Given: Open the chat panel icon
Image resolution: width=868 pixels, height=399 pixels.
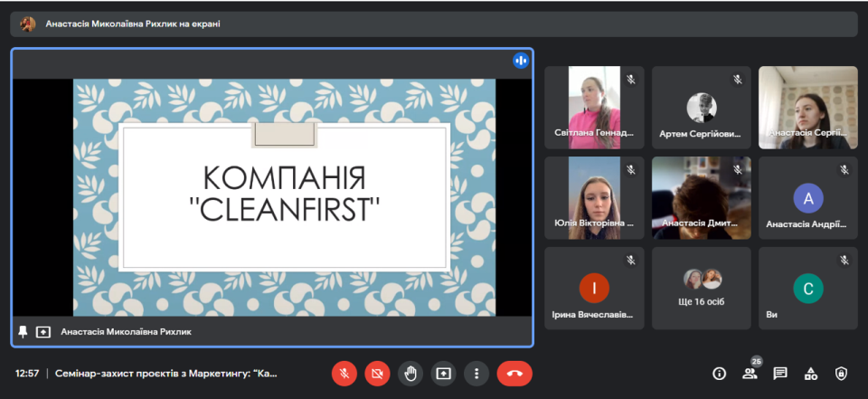Looking at the screenshot, I should pyautogui.click(x=780, y=373).
